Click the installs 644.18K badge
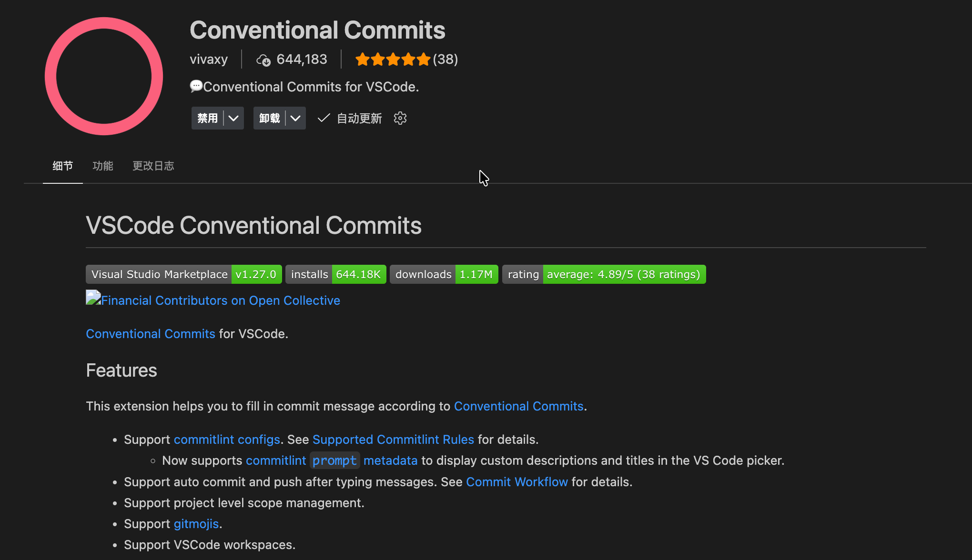 pyautogui.click(x=335, y=274)
